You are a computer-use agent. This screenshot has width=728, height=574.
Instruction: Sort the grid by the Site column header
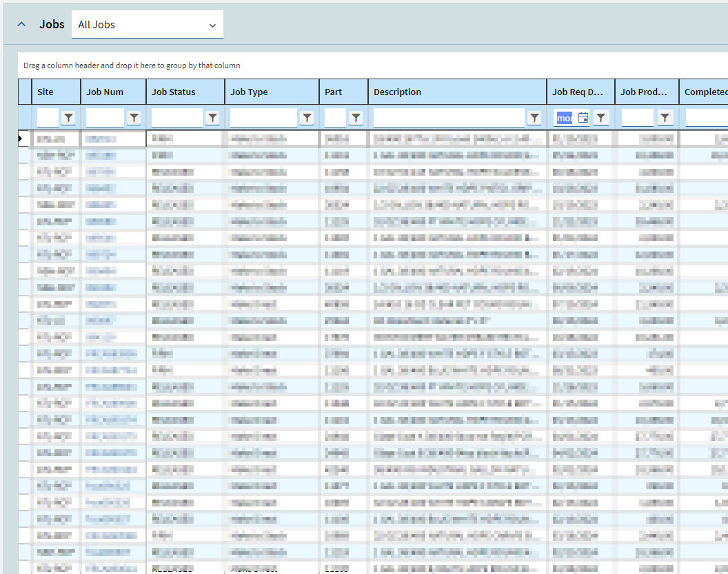click(x=56, y=92)
